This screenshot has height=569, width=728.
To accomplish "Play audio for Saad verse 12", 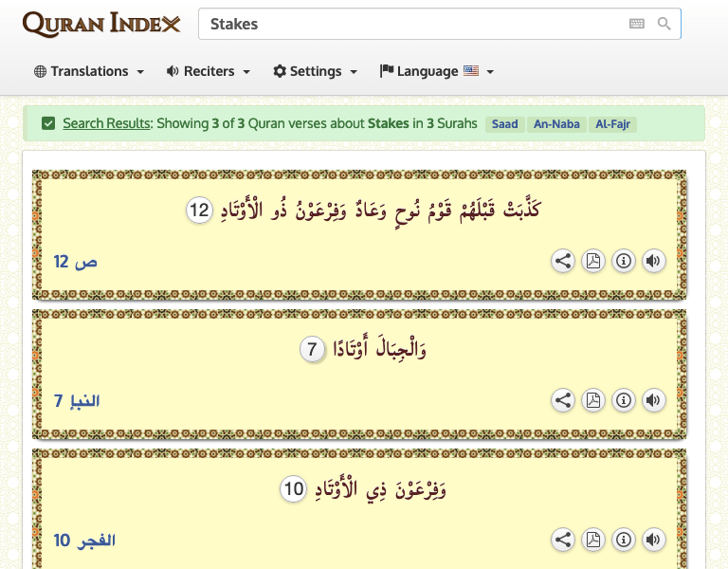I will click(x=653, y=262).
